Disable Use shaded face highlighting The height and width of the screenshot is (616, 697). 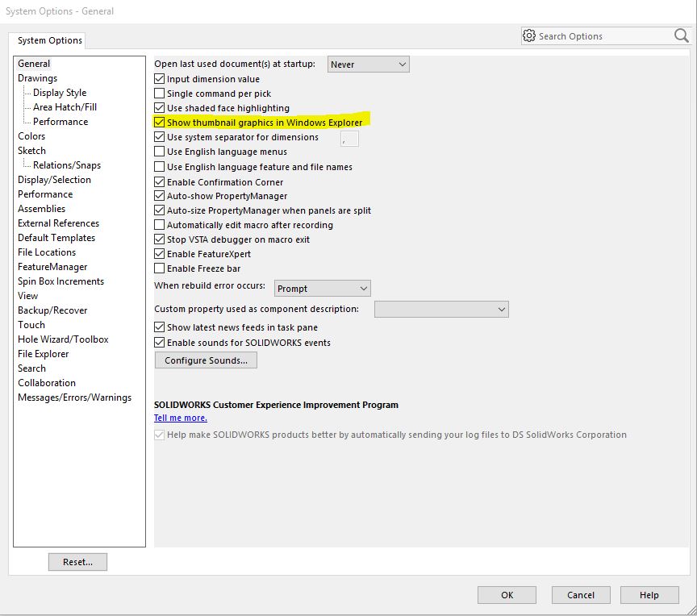pos(160,108)
